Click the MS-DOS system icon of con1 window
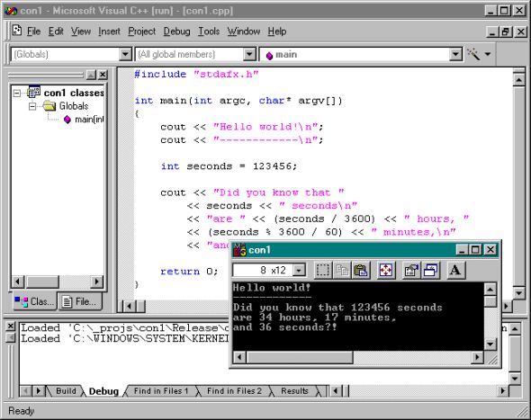The image size is (531, 420). click(x=239, y=250)
